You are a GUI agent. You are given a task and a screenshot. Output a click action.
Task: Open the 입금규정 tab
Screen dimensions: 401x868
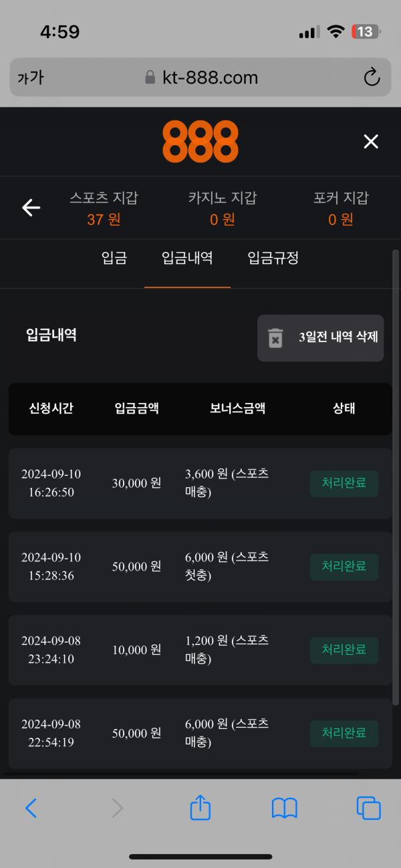pos(273,259)
